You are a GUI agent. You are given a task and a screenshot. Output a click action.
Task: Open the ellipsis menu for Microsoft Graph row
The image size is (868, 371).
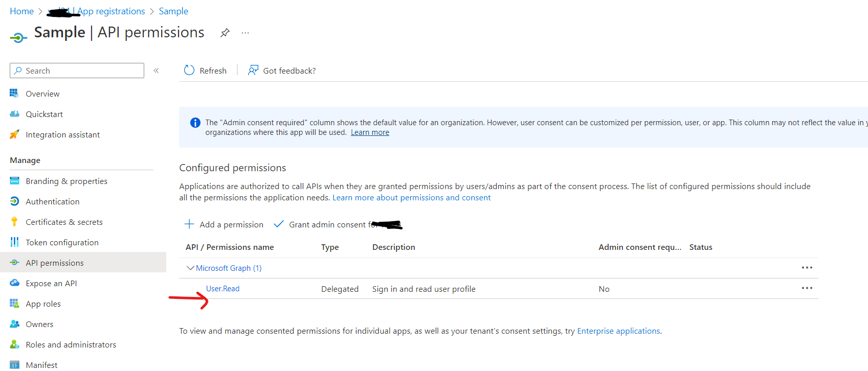pyautogui.click(x=807, y=268)
